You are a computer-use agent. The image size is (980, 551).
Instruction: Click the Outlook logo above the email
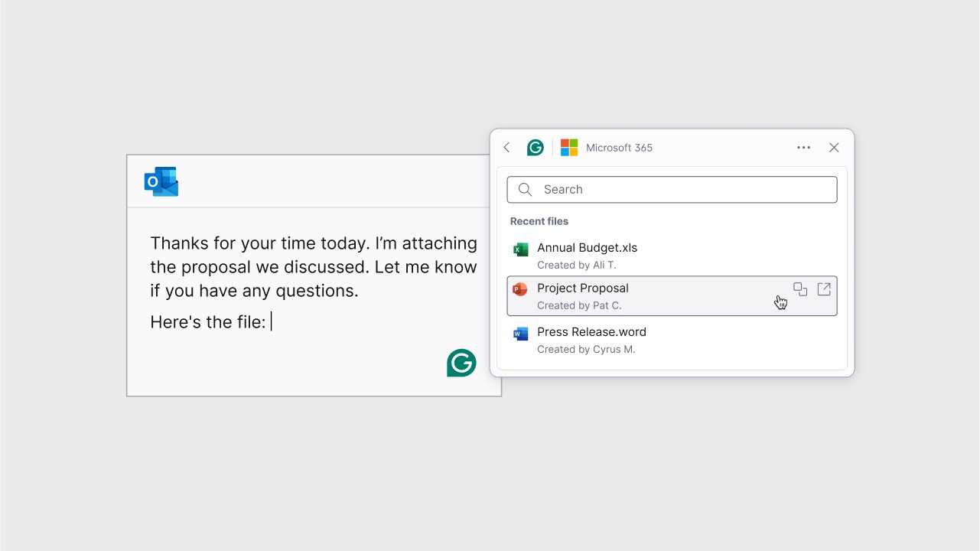[161, 181]
